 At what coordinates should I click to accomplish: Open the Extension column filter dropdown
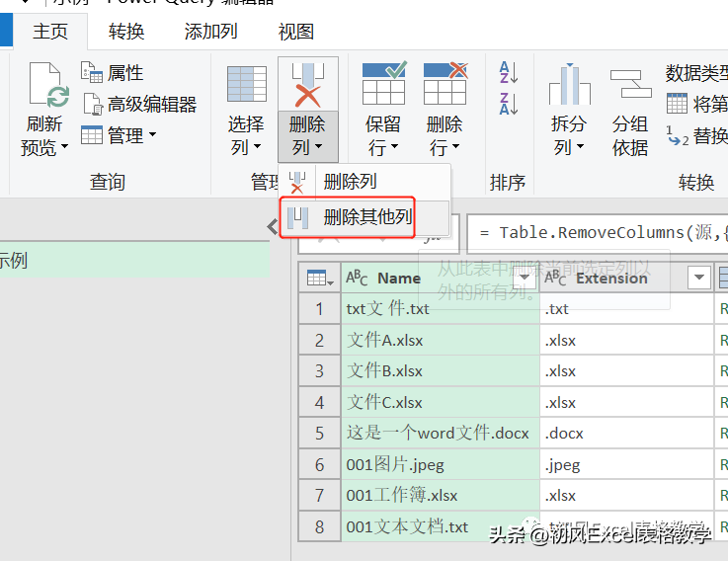pos(699,278)
